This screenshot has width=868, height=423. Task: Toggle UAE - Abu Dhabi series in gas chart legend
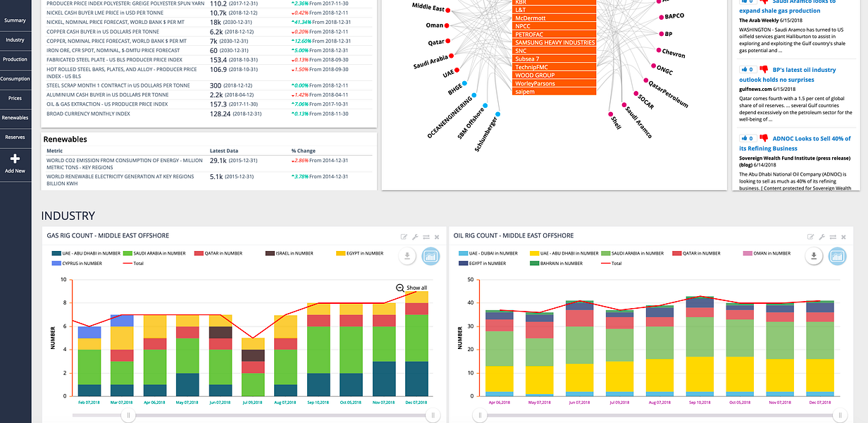click(85, 253)
